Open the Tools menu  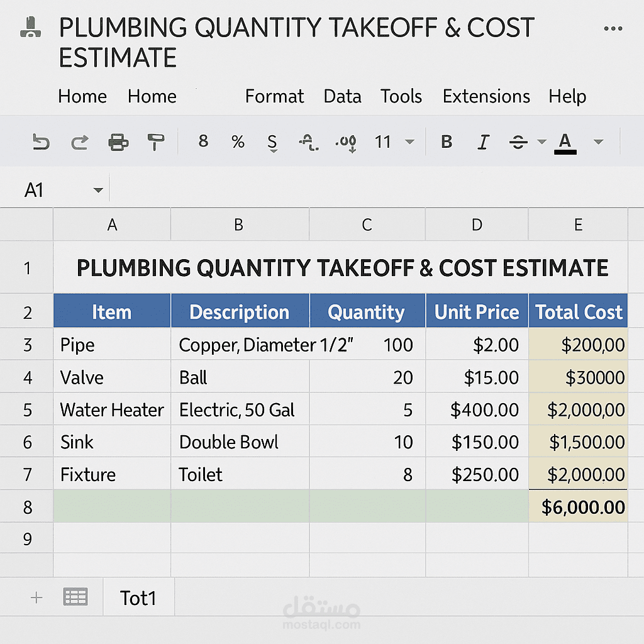(x=401, y=96)
